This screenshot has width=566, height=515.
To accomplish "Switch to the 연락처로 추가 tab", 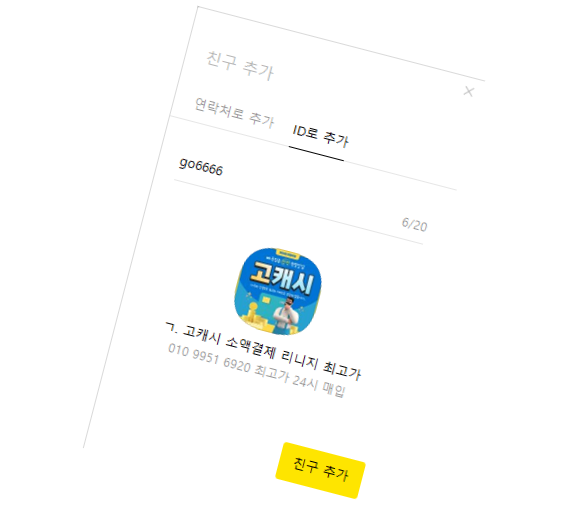I will (234, 113).
